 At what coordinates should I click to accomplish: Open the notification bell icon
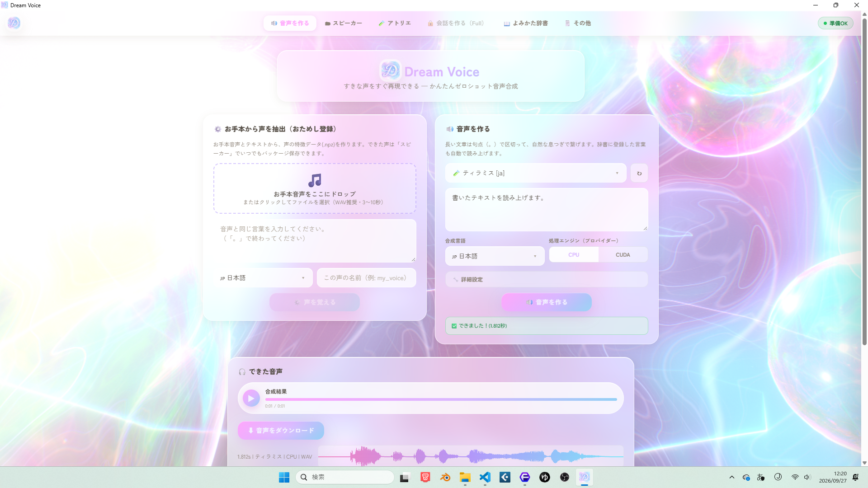856,477
